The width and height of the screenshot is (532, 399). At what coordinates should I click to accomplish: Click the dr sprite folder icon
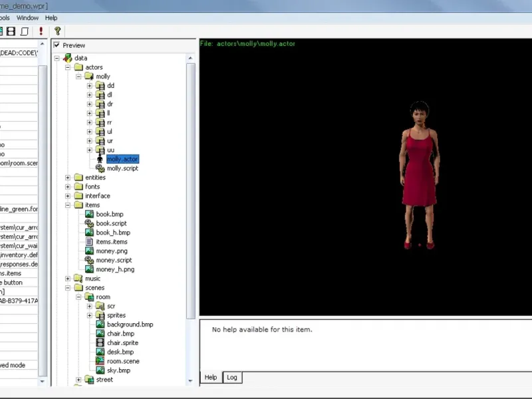click(100, 104)
